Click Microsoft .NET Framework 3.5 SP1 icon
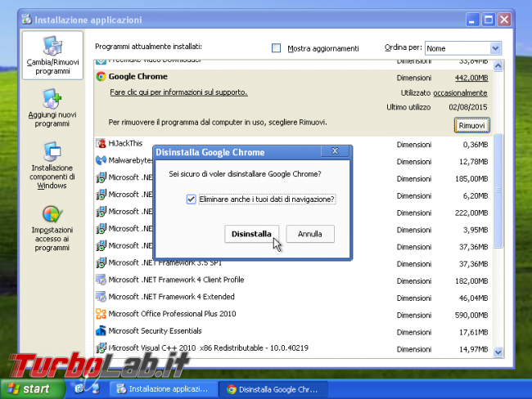 pyautogui.click(x=101, y=262)
